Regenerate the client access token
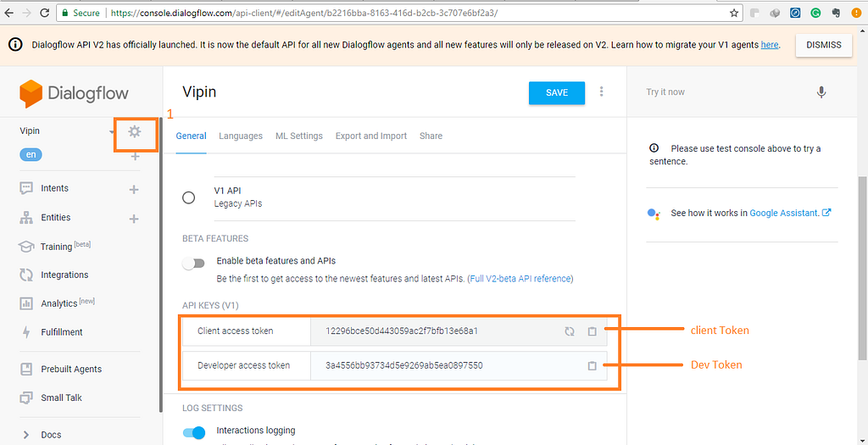868x445 pixels. [570, 331]
